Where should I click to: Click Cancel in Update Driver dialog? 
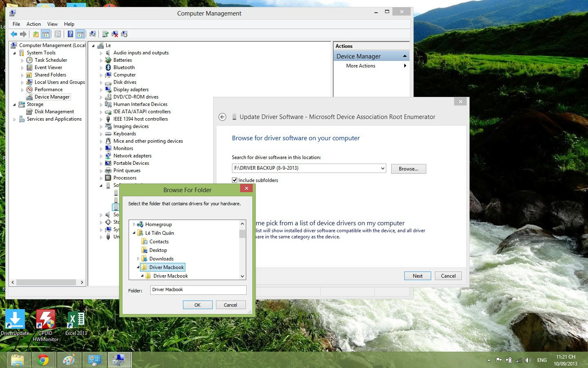point(448,276)
